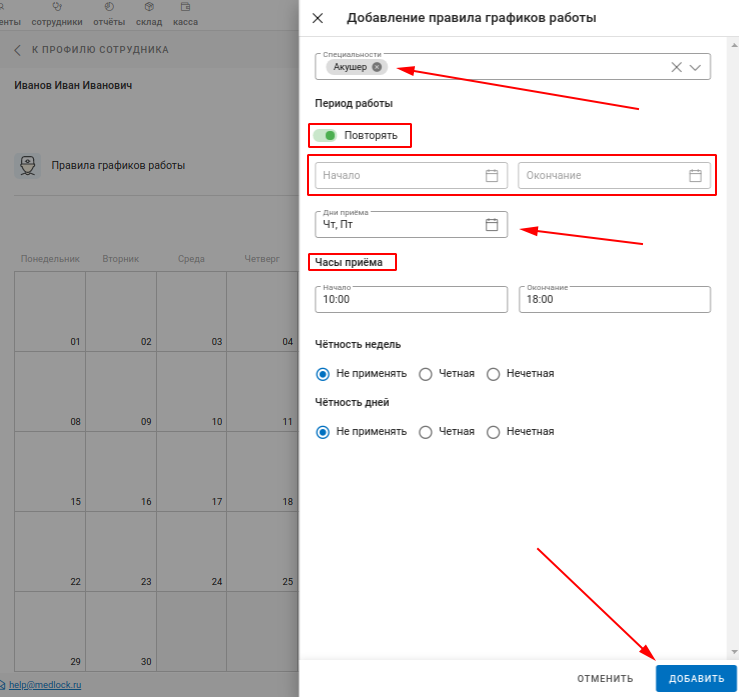Open calendar icon in Начало period field
Viewport: 739px width, 697px height.
click(492, 175)
